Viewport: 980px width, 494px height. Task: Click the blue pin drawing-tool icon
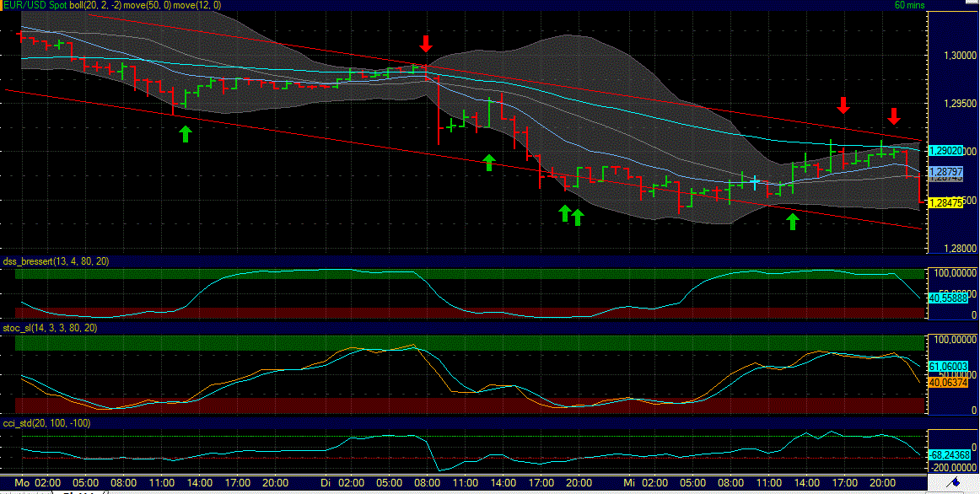(953, 482)
